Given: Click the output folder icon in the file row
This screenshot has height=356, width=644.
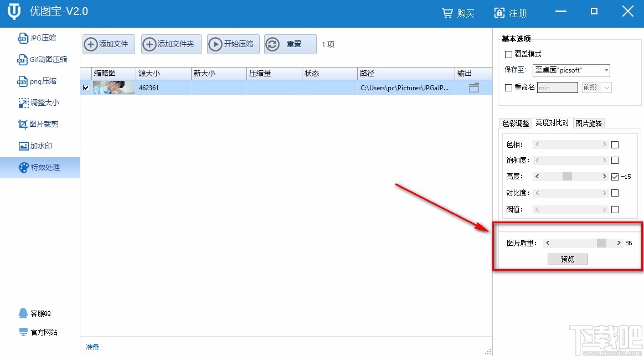Looking at the screenshot, I should (x=474, y=87).
